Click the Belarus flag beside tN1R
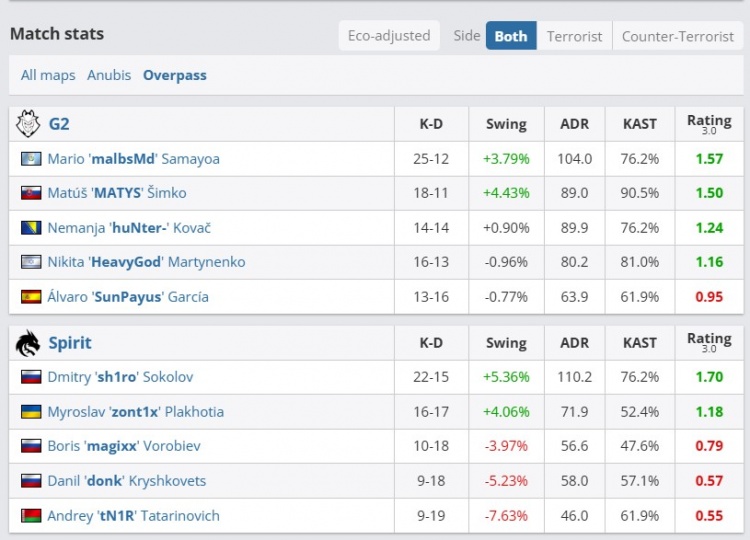The width and height of the screenshot is (750, 540). [31, 516]
